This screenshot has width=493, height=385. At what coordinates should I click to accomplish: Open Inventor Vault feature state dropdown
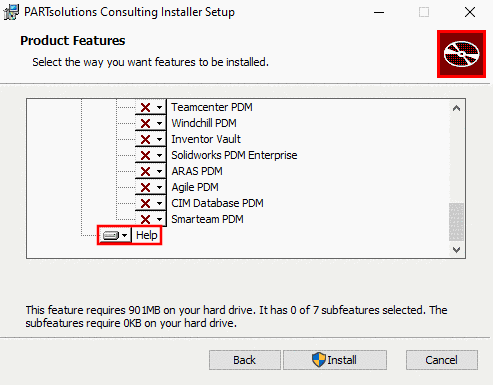150,139
